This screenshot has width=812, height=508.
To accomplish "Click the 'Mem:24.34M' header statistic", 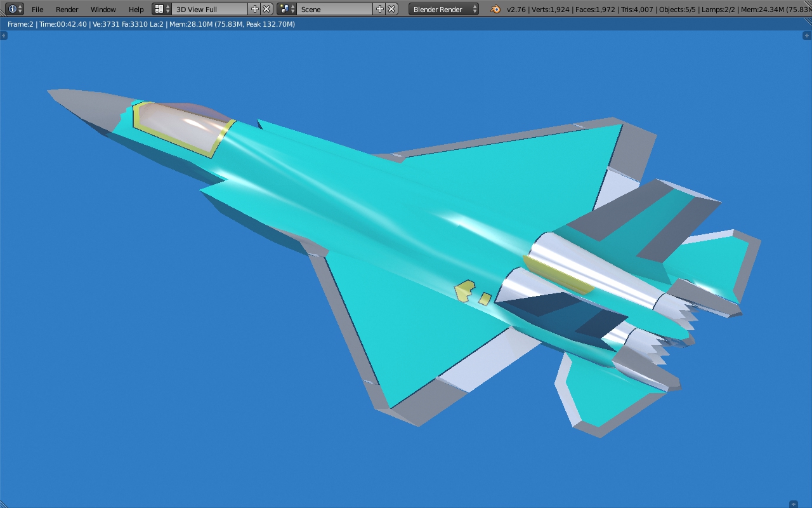I will pyautogui.click(x=763, y=10).
